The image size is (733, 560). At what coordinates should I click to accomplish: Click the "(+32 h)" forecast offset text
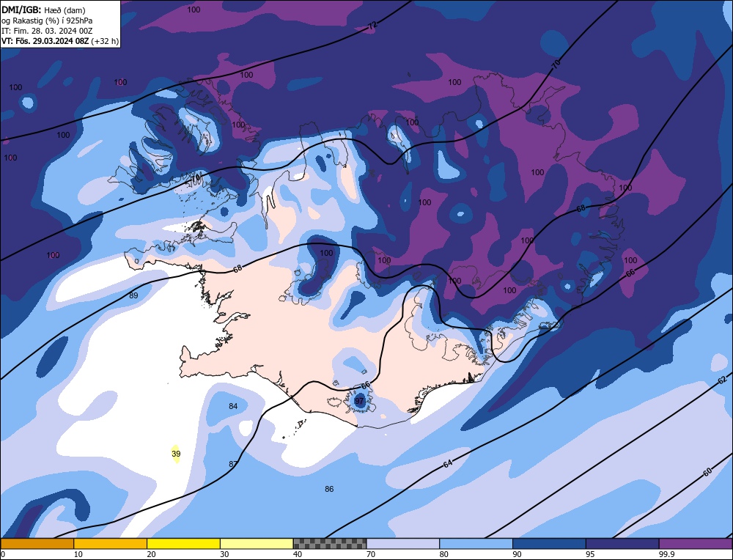tap(105, 41)
